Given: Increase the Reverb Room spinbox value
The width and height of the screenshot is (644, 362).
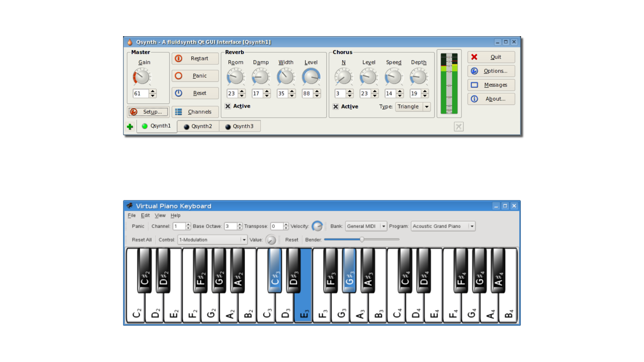Looking at the screenshot, I should pos(242,91).
